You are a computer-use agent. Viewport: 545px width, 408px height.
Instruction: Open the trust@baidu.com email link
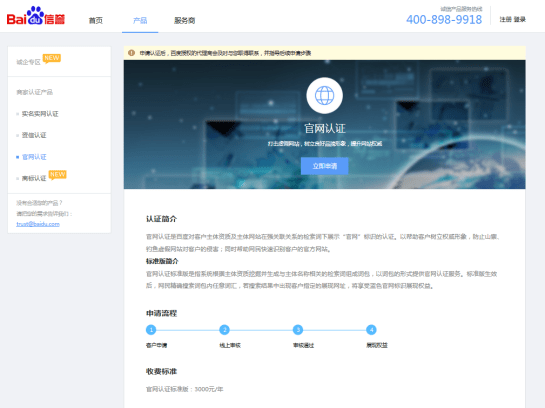pos(38,224)
